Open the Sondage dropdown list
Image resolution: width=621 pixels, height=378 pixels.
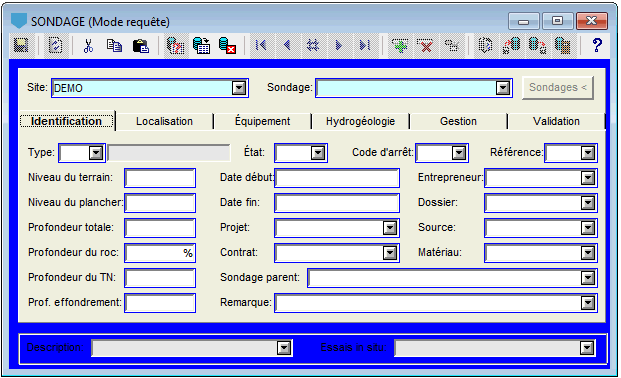tap(503, 88)
